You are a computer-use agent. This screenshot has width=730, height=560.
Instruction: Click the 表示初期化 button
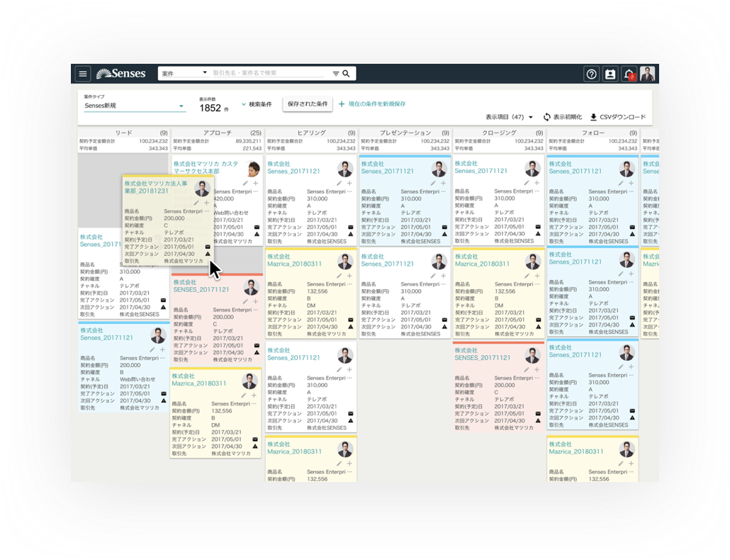[x=563, y=117]
